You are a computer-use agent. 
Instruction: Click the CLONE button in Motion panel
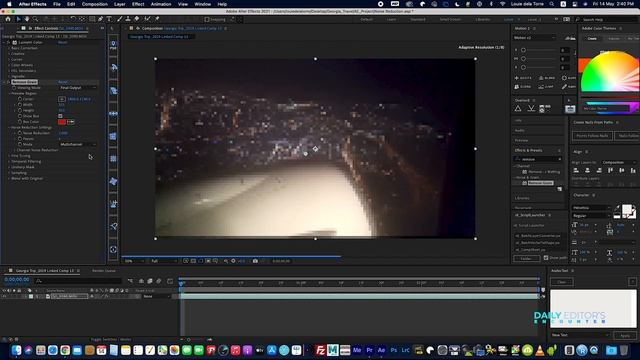point(523,87)
